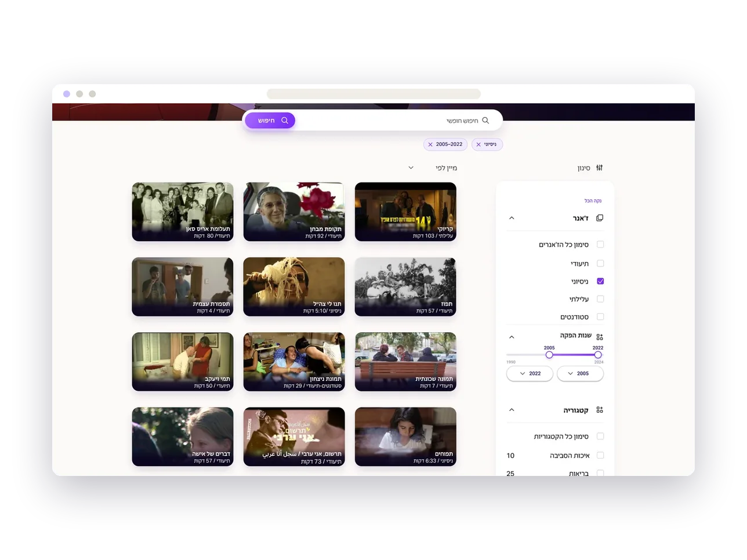Click the 2005 slider handle
The image size is (747, 560).
(549, 355)
